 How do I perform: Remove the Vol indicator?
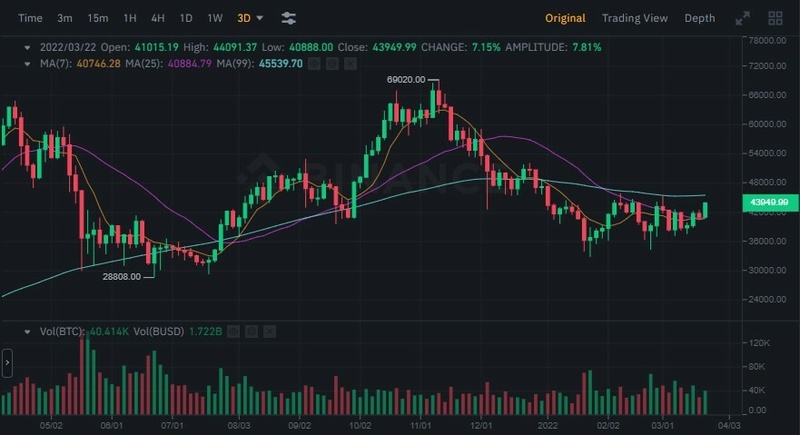click(x=270, y=331)
